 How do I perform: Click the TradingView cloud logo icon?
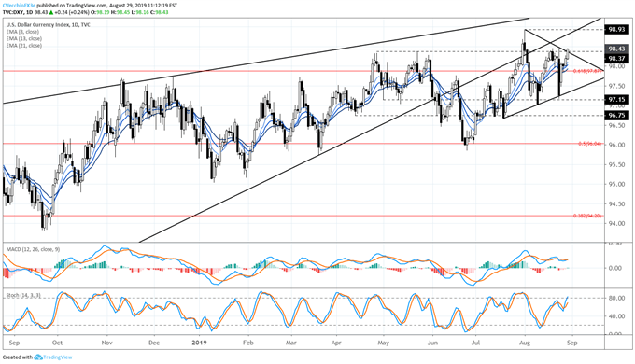click(x=38, y=357)
